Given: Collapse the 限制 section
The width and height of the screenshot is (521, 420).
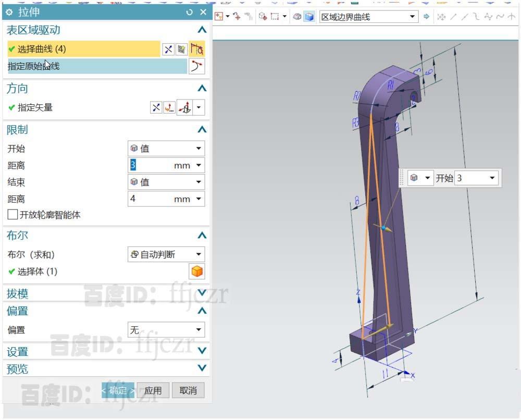Looking at the screenshot, I should 202,129.
